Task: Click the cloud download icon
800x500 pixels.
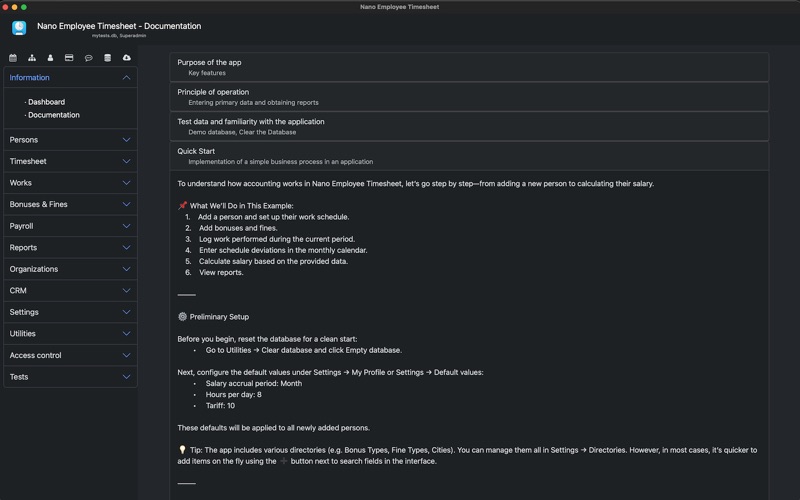Action: pyautogui.click(x=127, y=58)
